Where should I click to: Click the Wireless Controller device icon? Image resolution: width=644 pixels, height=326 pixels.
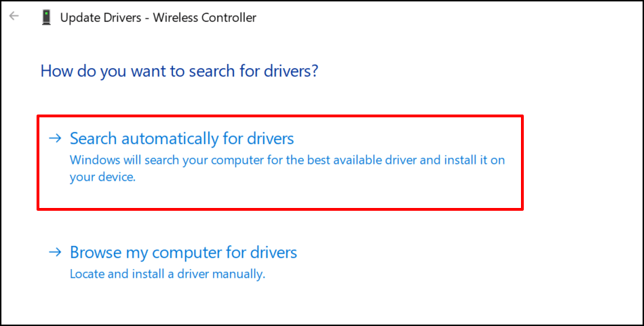[x=47, y=18]
